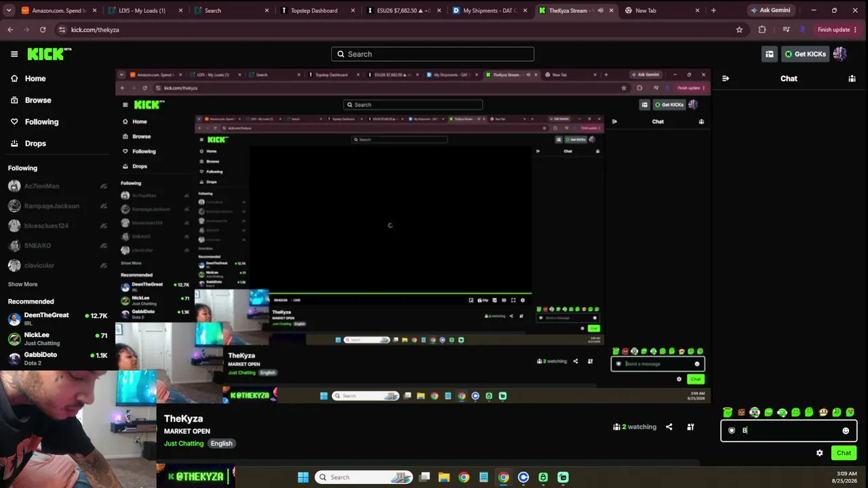
Task: Click the Windows taskbar search box
Action: pos(365,477)
